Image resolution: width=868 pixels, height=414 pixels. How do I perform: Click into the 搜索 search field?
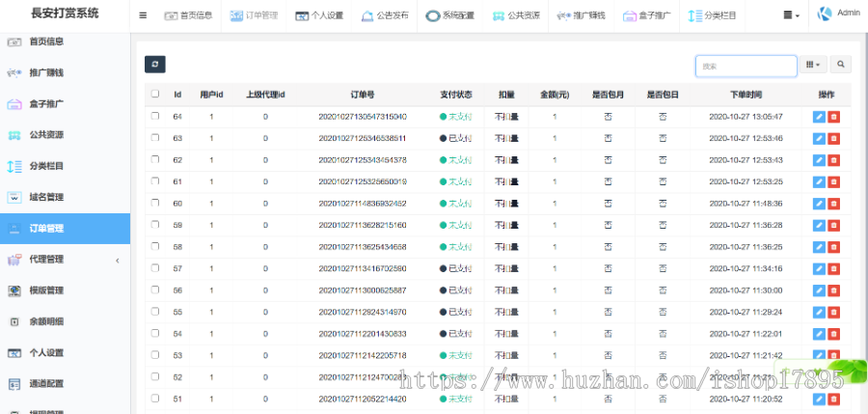click(x=746, y=66)
